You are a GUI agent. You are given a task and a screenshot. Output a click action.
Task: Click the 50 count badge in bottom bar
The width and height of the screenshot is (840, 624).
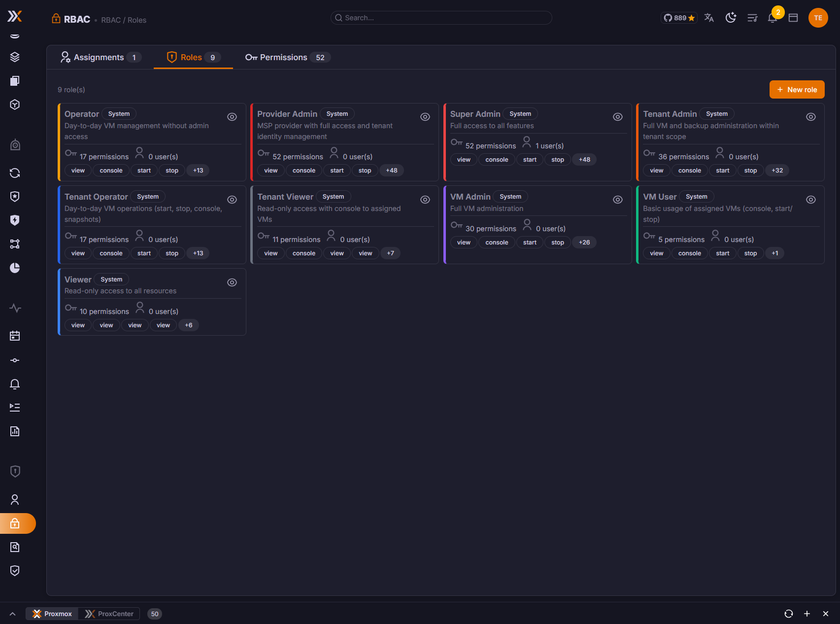[x=155, y=614]
